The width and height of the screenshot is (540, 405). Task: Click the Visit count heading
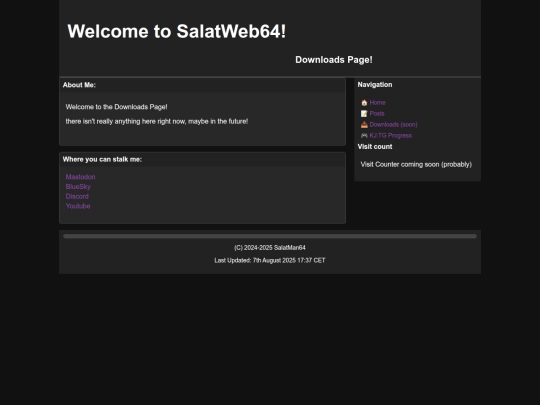(x=375, y=147)
